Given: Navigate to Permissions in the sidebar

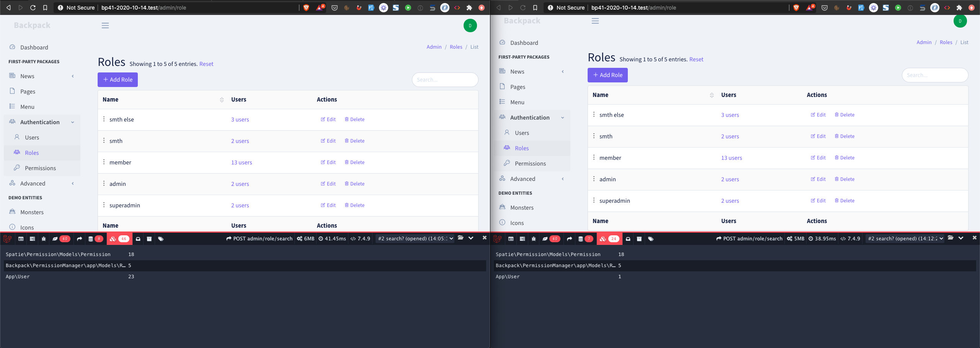Looking at the screenshot, I should point(40,168).
